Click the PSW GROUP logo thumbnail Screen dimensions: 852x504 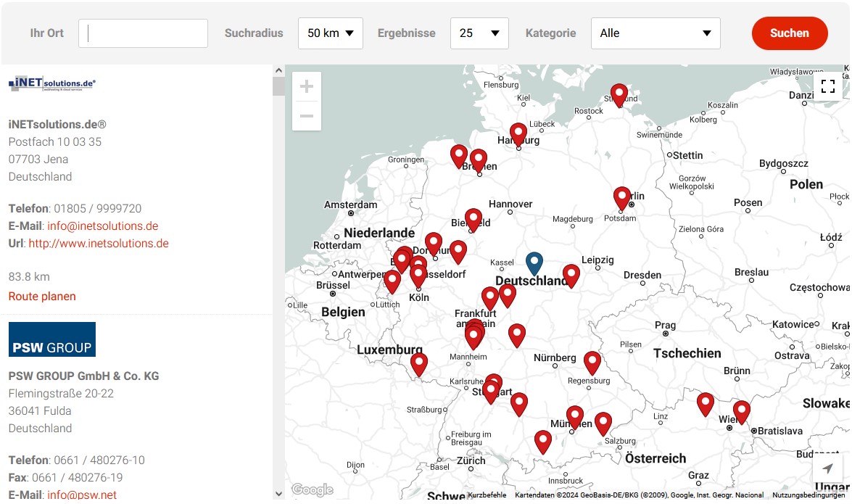[52, 339]
